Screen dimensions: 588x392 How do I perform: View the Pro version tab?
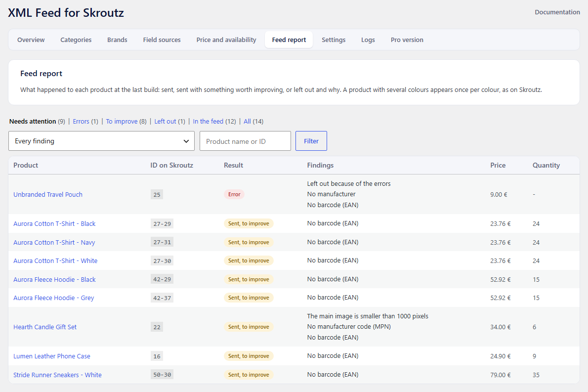coord(407,40)
